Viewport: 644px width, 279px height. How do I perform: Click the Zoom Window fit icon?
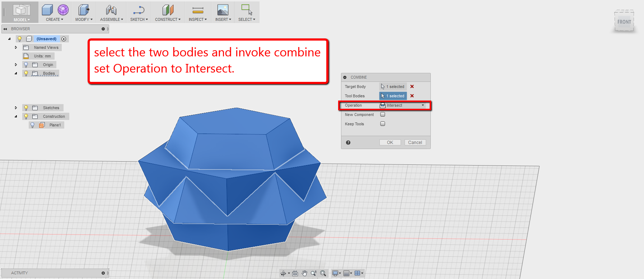323,273
